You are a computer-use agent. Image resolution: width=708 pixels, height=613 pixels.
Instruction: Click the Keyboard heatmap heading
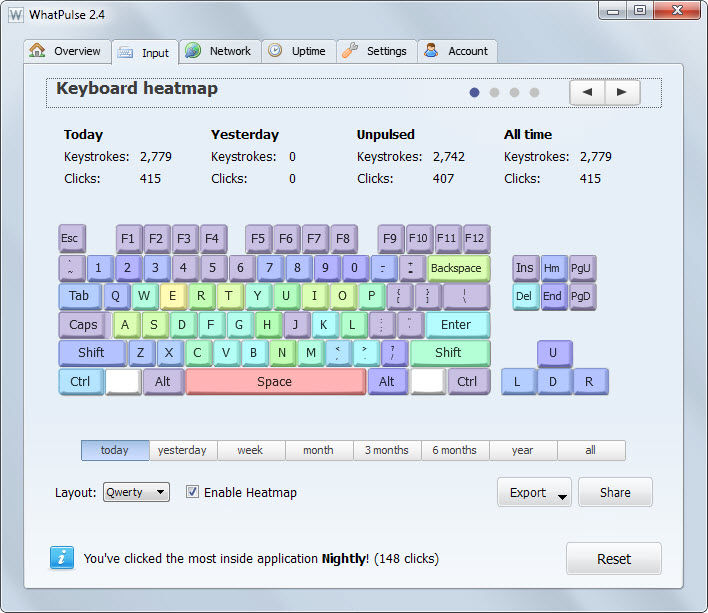pos(137,88)
